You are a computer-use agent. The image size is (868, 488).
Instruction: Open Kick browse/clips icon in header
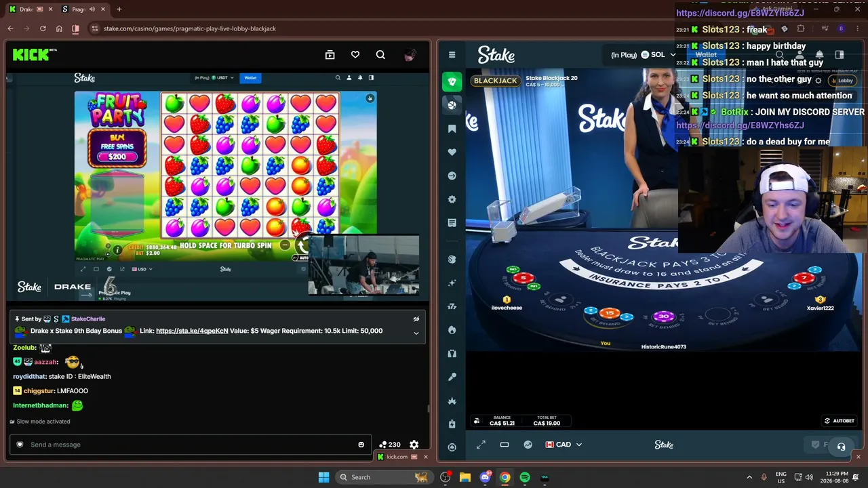330,55
